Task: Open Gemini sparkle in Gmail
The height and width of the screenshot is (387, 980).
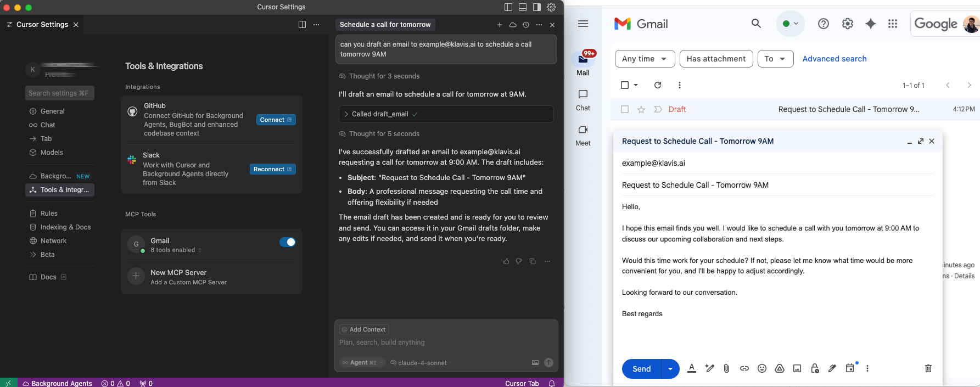Action: [x=871, y=24]
